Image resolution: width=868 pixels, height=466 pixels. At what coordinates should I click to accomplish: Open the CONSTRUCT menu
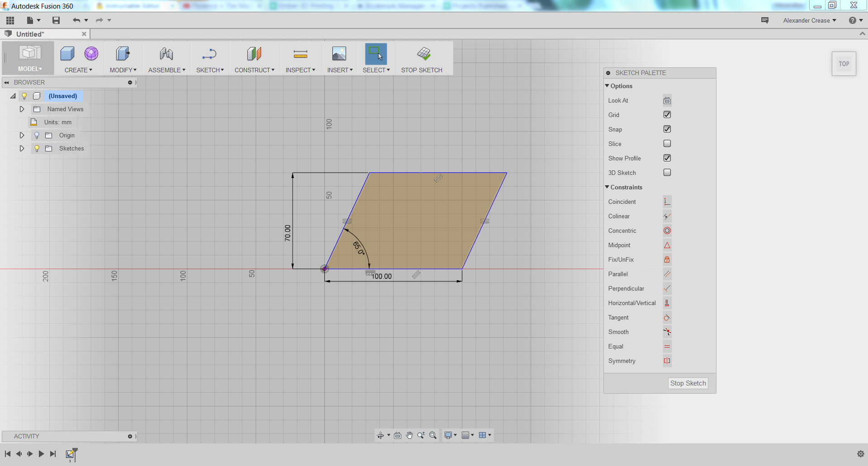[254, 70]
